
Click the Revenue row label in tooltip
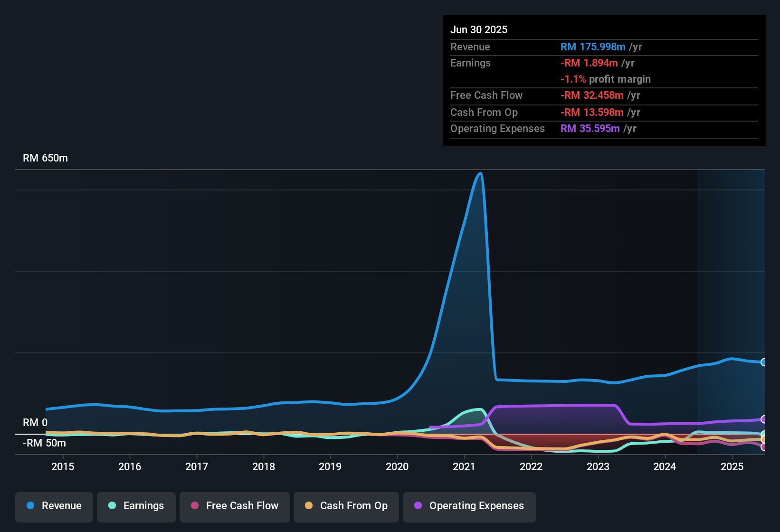pyautogui.click(x=470, y=47)
